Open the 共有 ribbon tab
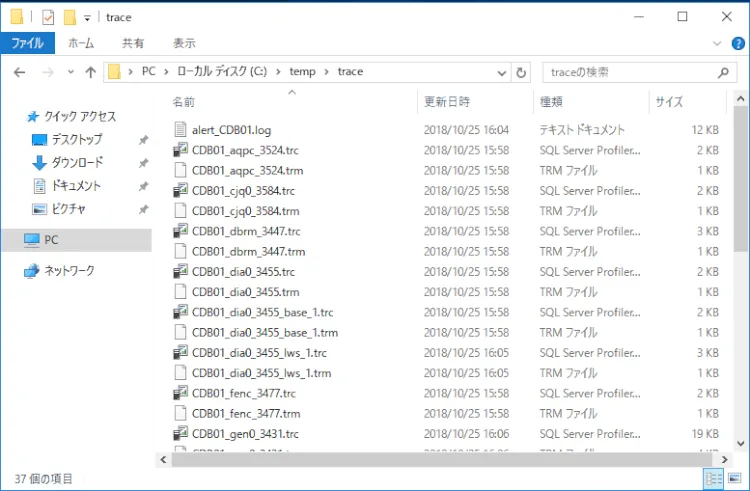 click(133, 43)
